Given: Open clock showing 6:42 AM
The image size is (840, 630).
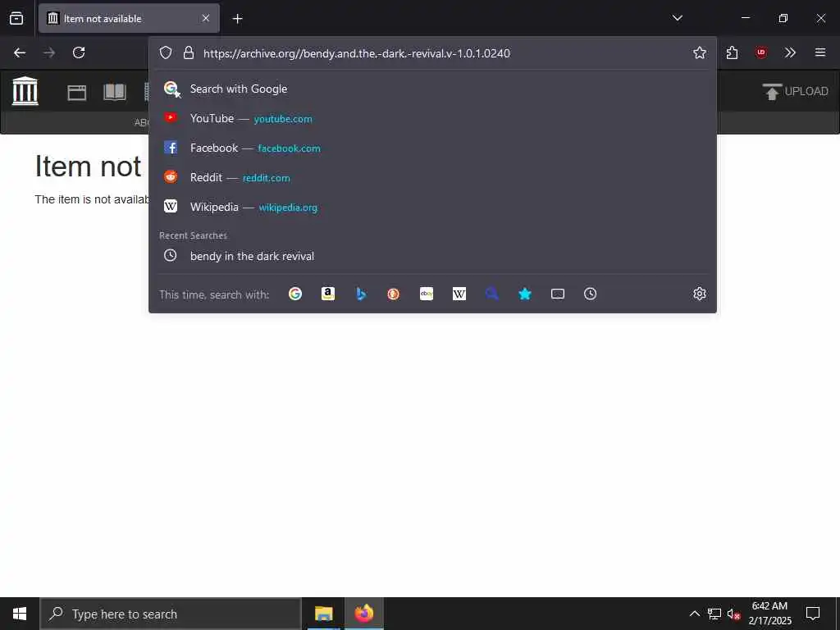Looking at the screenshot, I should pos(769,614).
